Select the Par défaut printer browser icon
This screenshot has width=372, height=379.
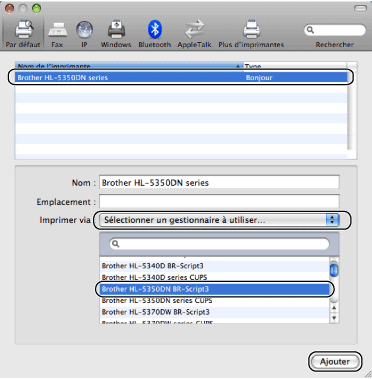coord(23,33)
